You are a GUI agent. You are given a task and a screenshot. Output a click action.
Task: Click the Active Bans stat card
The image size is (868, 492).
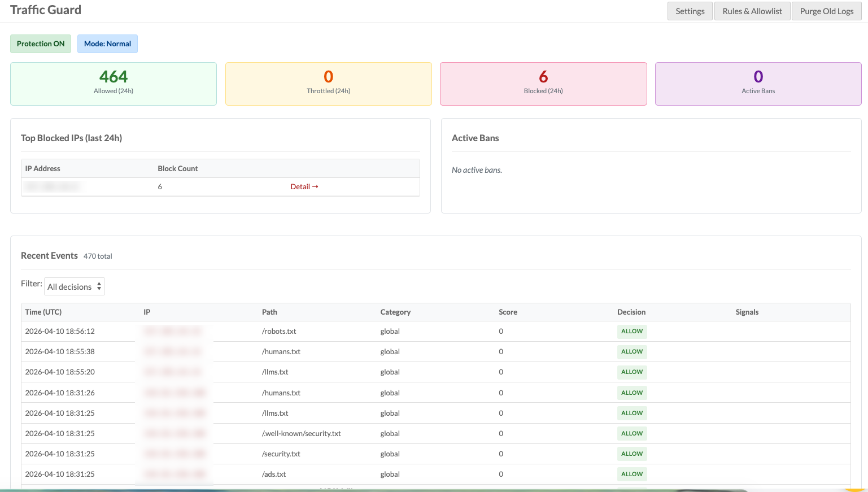pyautogui.click(x=758, y=84)
